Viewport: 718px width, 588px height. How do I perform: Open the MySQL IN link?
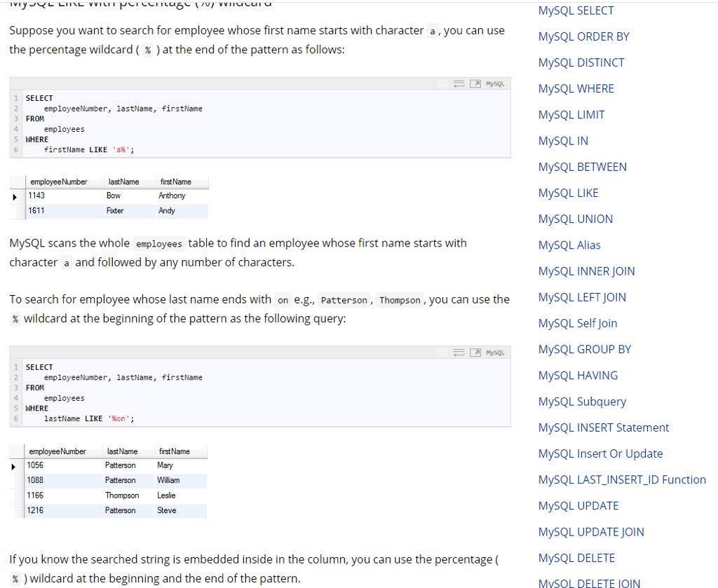click(563, 141)
